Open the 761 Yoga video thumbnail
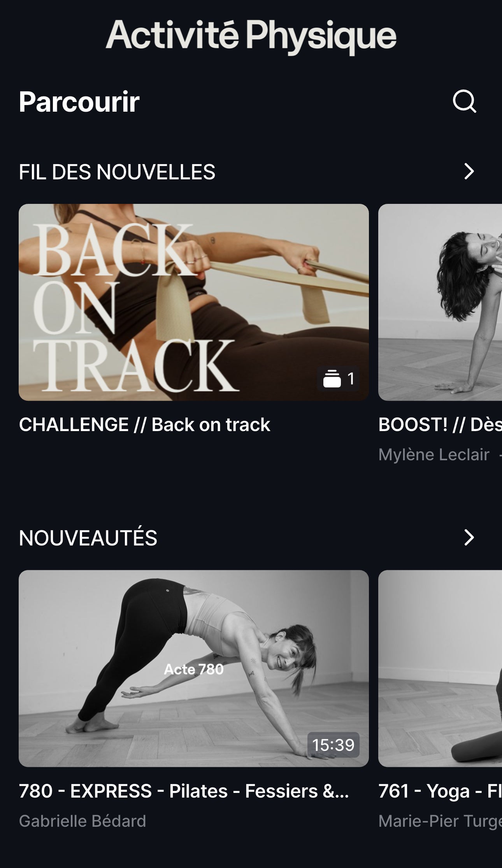 (440, 668)
